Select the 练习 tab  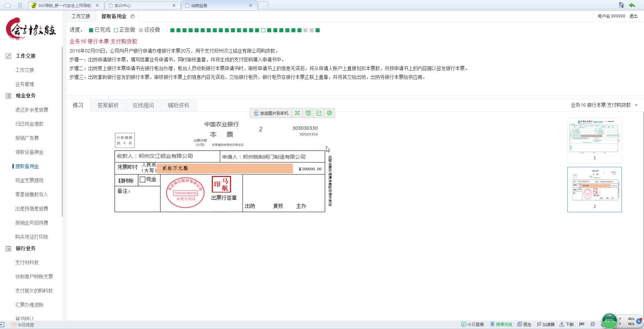pos(78,105)
